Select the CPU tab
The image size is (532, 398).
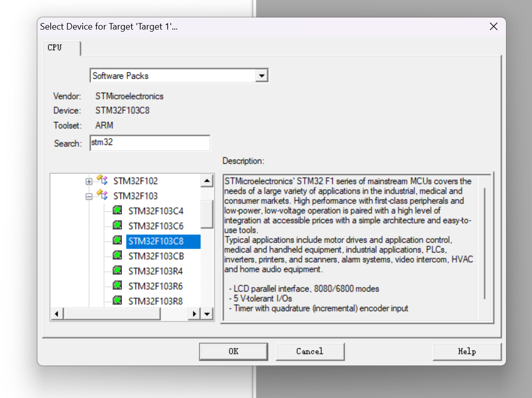click(x=61, y=48)
